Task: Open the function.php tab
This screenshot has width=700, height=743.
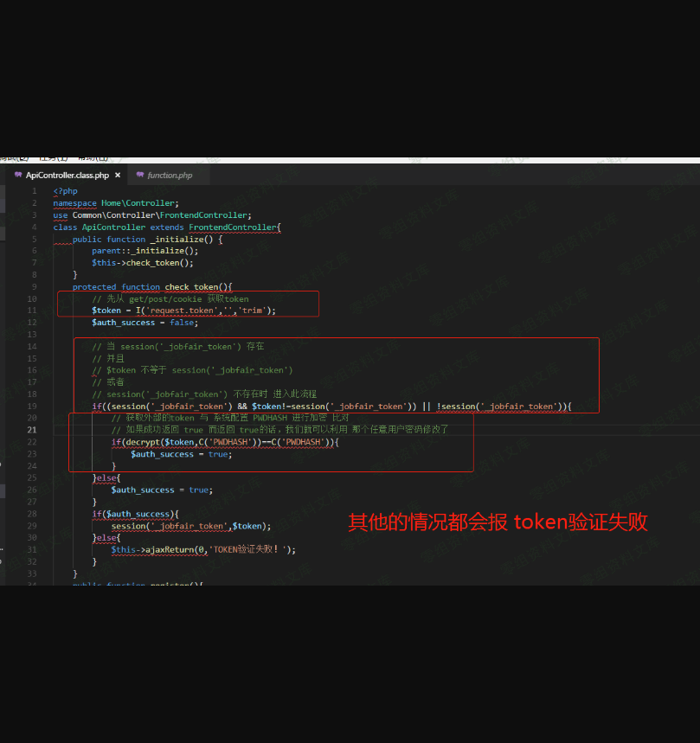Action: click(x=170, y=175)
